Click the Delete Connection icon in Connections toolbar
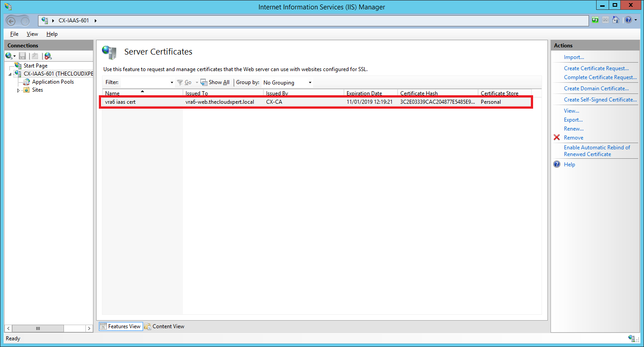 click(48, 56)
